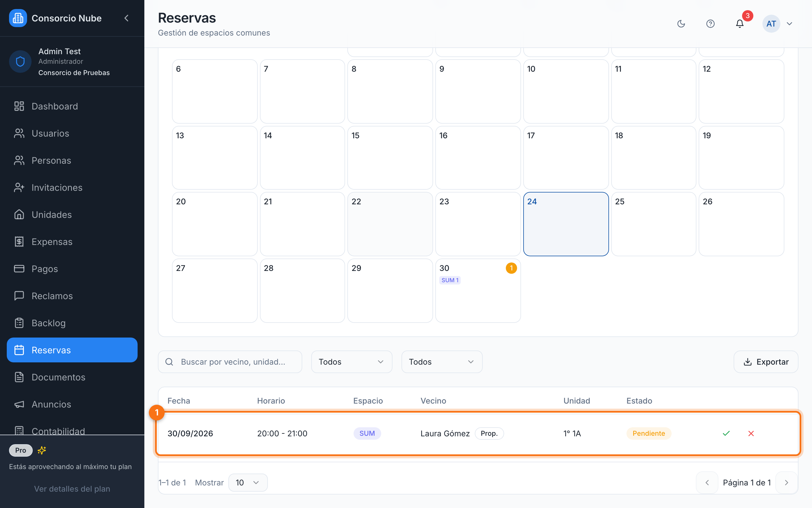
Task: Click the Prop. badge next to Laura Gómez
Action: (x=489, y=433)
